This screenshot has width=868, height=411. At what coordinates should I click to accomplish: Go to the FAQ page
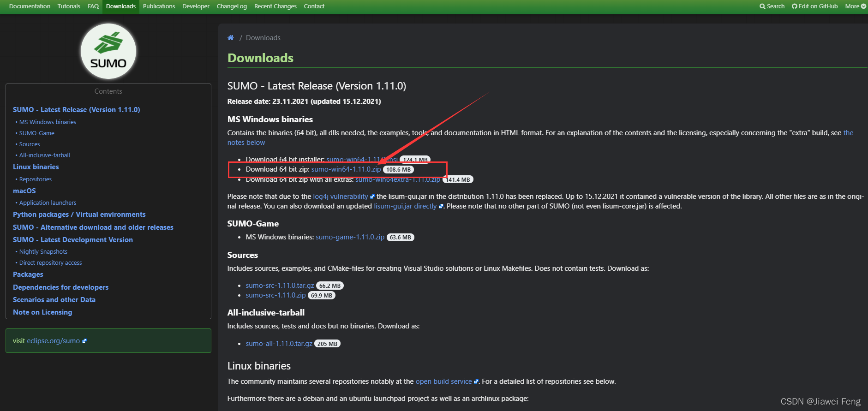(x=93, y=6)
